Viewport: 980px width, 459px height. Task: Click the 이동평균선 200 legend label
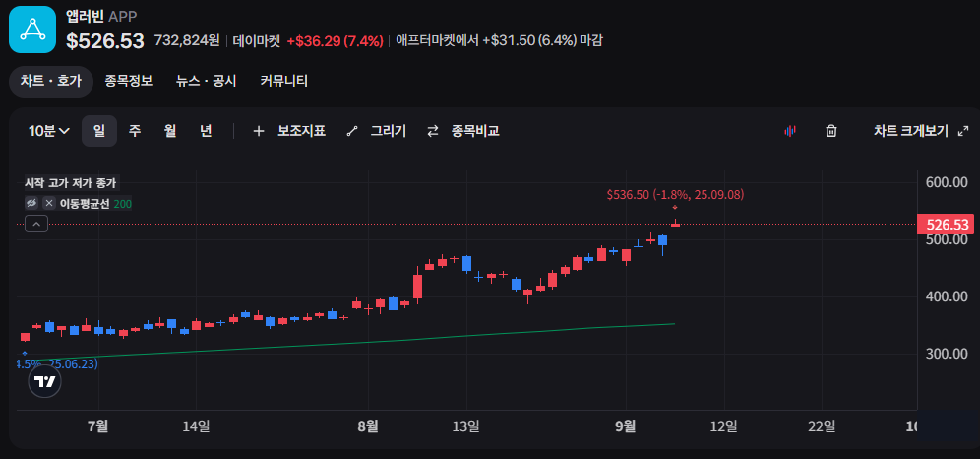point(95,203)
